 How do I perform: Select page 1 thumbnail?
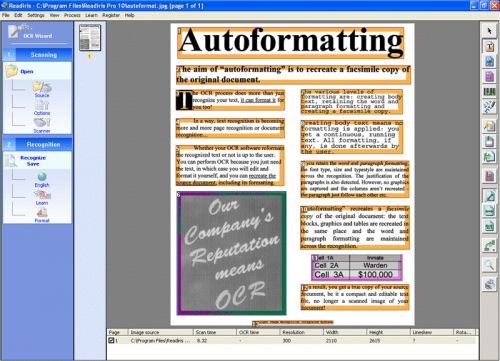point(90,37)
